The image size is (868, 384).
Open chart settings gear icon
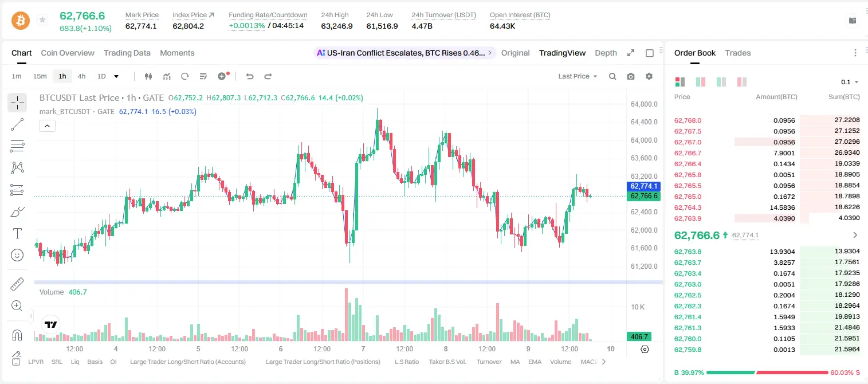click(x=649, y=76)
